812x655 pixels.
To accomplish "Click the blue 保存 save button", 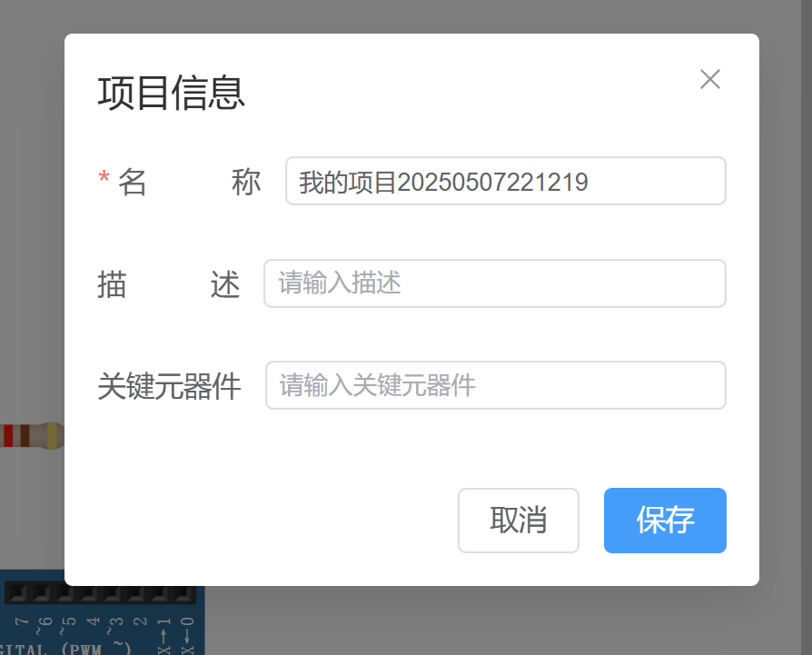I will coord(665,521).
